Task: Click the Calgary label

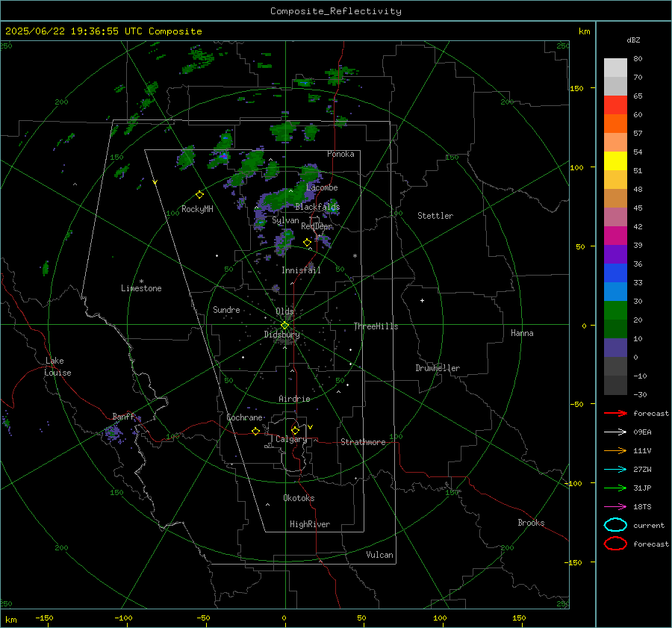Action: coord(291,439)
